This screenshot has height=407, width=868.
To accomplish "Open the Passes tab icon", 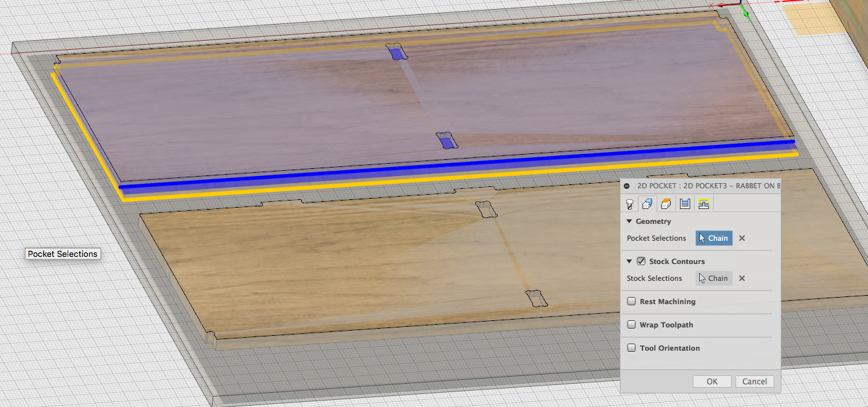I will [684, 203].
